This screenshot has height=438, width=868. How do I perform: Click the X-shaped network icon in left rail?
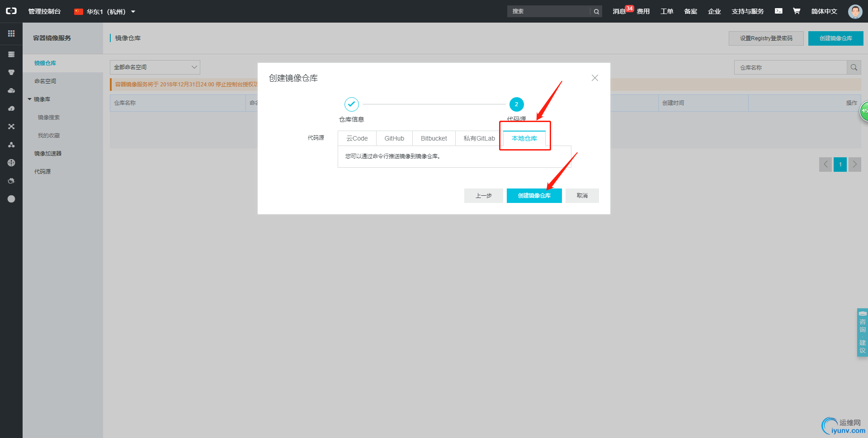(11, 127)
